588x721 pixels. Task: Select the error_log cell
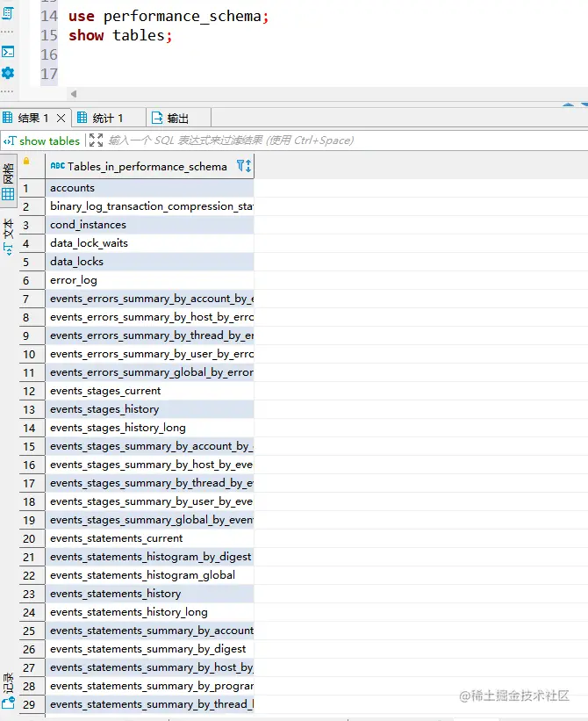coord(149,280)
